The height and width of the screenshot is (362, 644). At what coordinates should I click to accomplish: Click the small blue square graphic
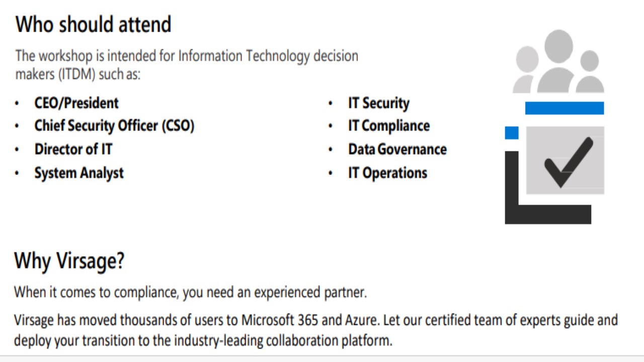(511, 133)
